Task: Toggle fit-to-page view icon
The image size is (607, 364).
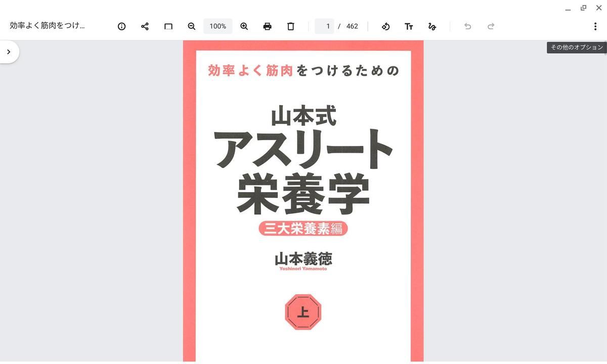Action: tap(168, 26)
